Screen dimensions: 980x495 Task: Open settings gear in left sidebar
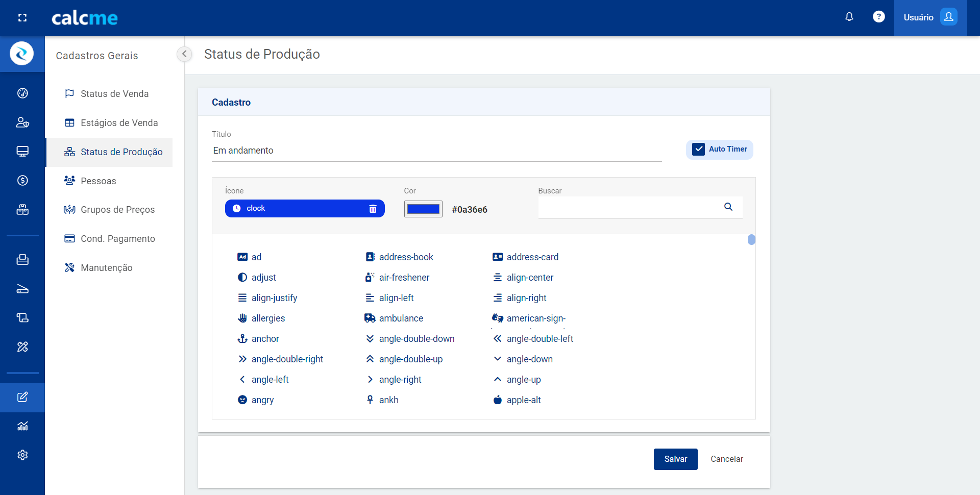click(x=22, y=455)
